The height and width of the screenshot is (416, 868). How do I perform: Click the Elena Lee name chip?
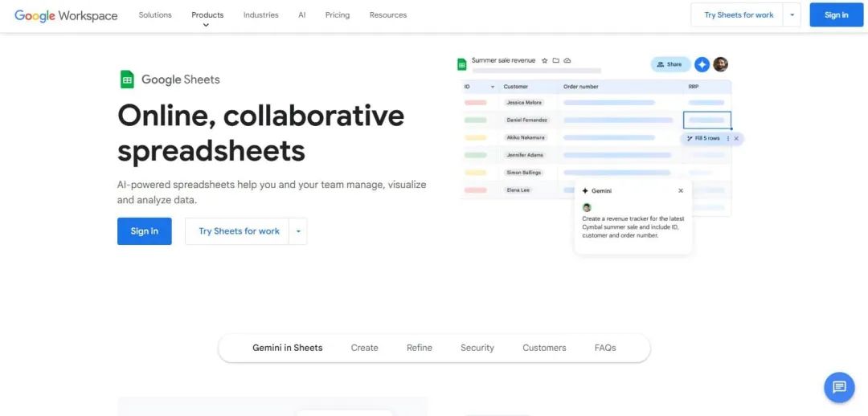(518, 190)
